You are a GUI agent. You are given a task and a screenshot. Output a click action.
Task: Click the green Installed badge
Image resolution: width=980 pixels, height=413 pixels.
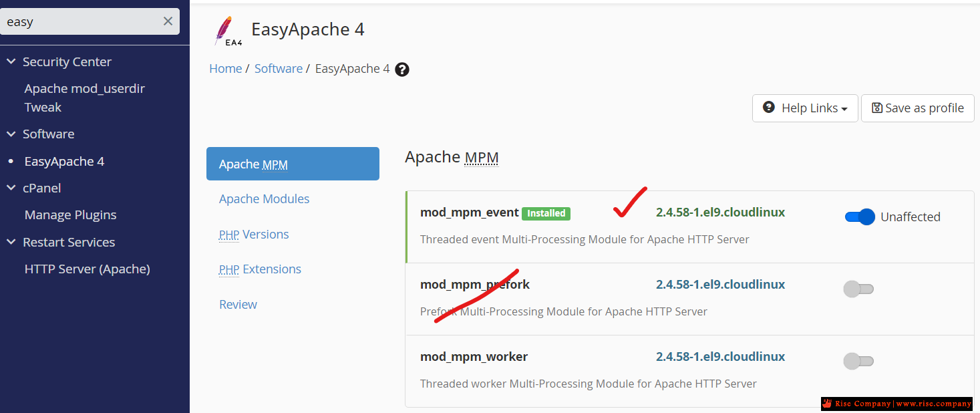click(x=546, y=214)
